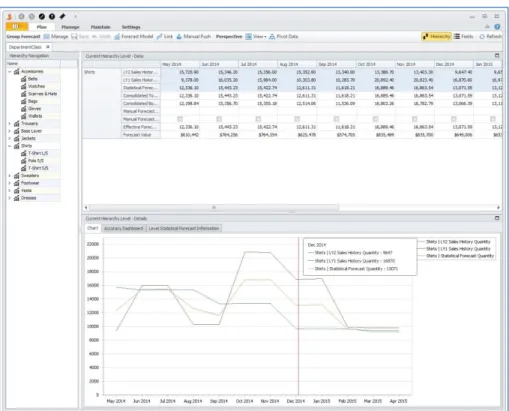
Task: Switch to the Chart tab
Action: tap(92, 228)
